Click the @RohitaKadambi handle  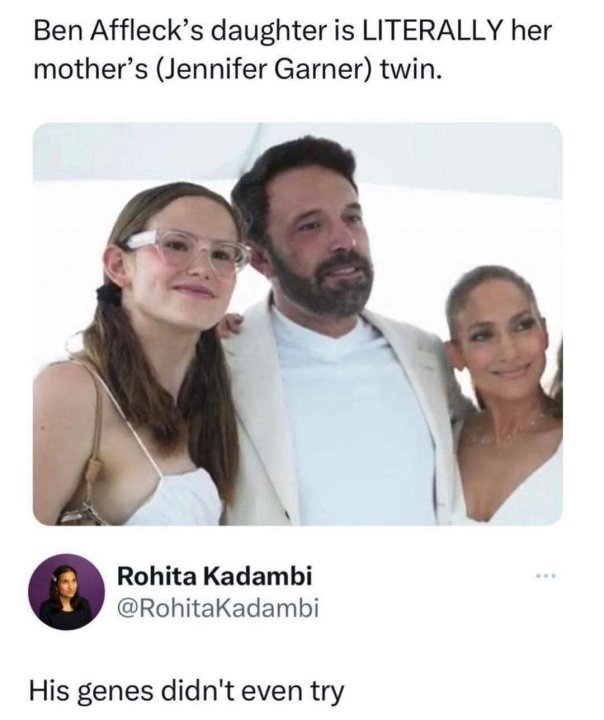coord(218,607)
